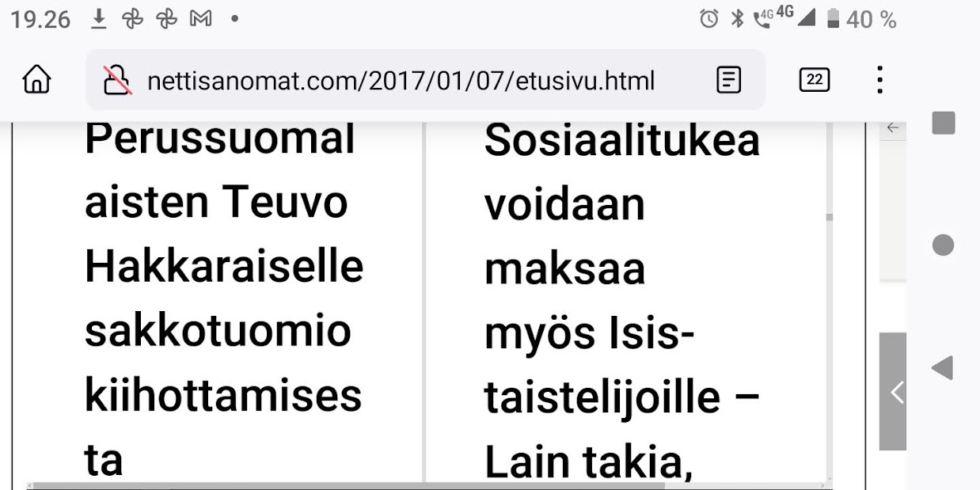Click the page's vertical scrollbar thumb
Screen dimensions: 980x490
pyautogui.click(x=829, y=217)
